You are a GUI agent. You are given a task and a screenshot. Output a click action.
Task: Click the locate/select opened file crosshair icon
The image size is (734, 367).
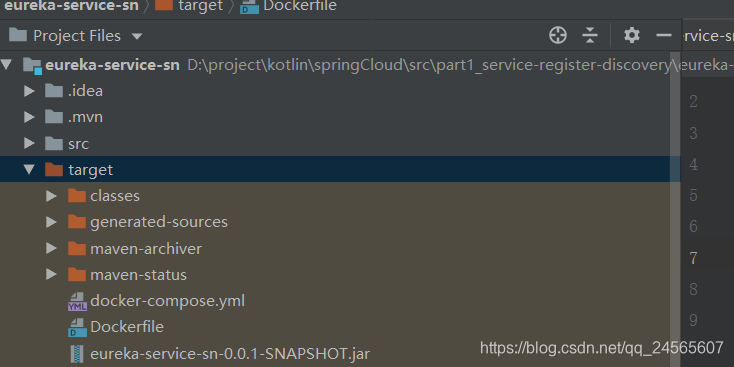(x=558, y=36)
